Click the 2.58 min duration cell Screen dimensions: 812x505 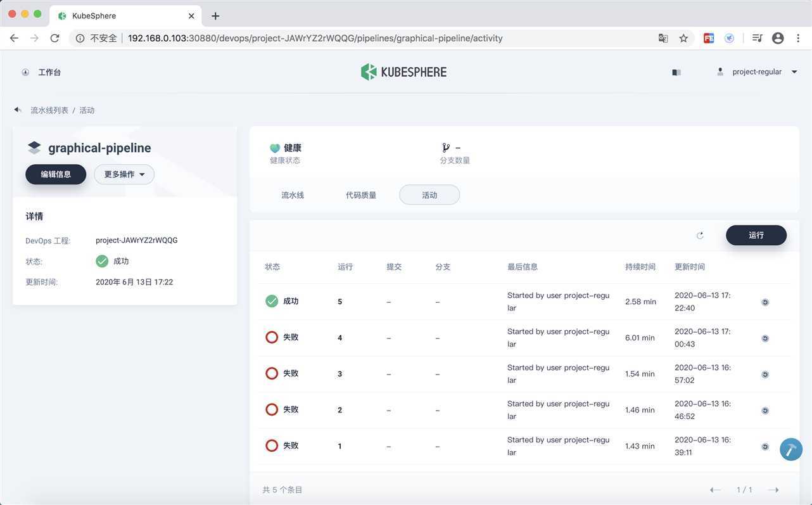coord(640,302)
